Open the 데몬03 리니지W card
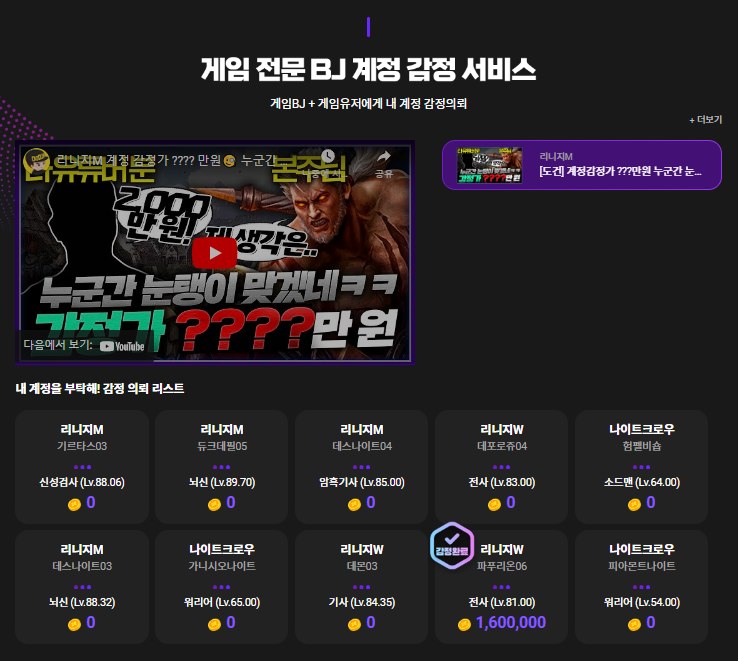This screenshot has width=738, height=661. (361, 587)
